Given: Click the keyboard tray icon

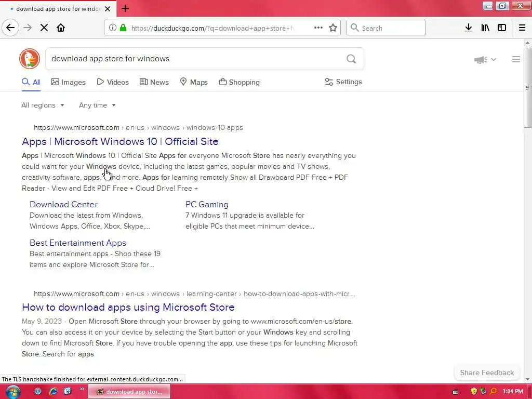Looking at the screenshot, I should [x=455, y=392].
